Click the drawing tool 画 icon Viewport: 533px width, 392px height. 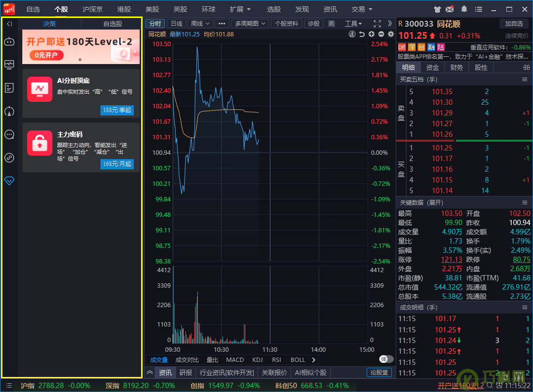coord(332,23)
